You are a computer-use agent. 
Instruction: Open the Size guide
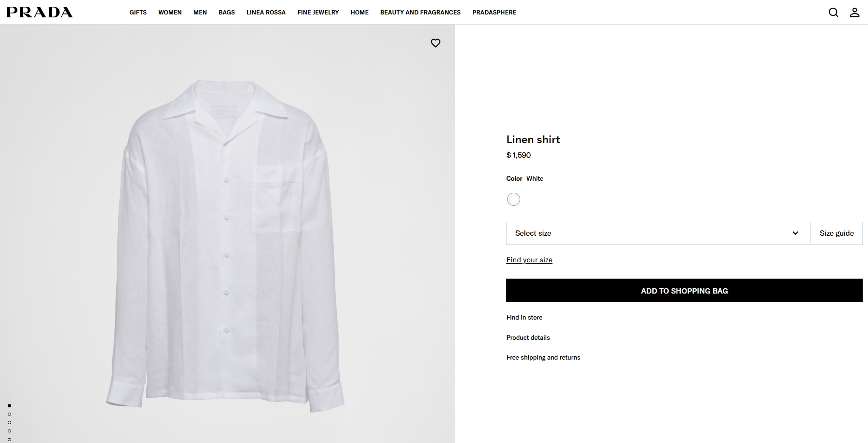tap(836, 233)
